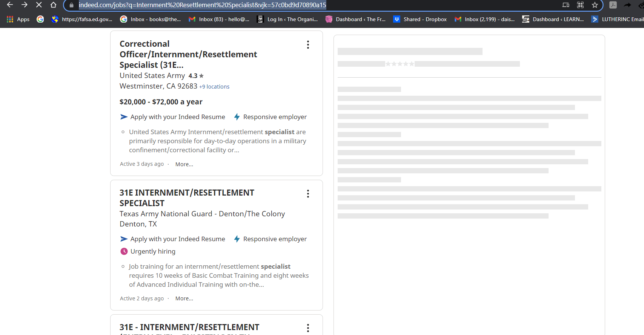The height and width of the screenshot is (335, 644).
Task: Open the Correctional Officer/Internment job title
Action: pyautogui.click(x=188, y=54)
